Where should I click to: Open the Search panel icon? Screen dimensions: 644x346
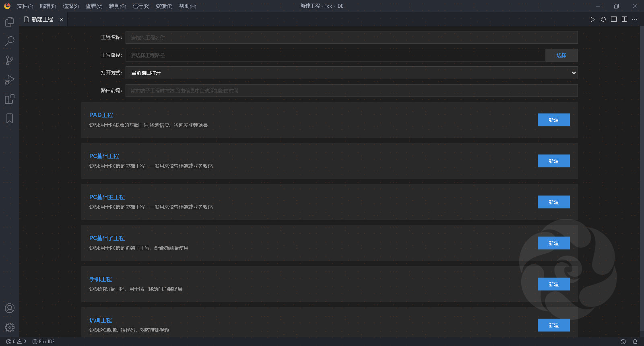[10, 41]
